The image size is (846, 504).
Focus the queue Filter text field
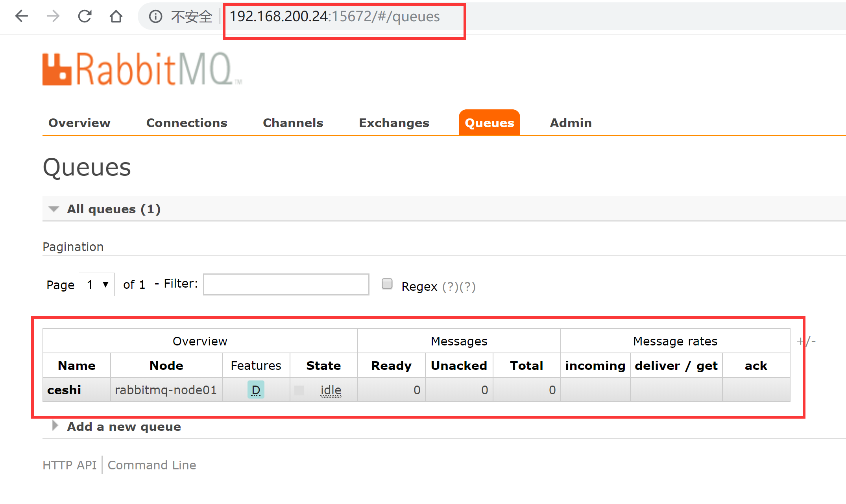pos(286,284)
